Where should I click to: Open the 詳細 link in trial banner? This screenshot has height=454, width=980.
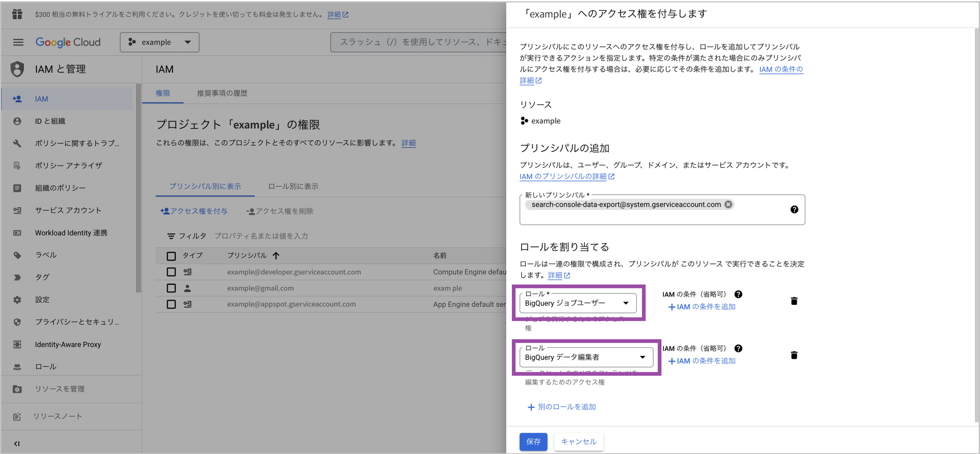pos(338,14)
